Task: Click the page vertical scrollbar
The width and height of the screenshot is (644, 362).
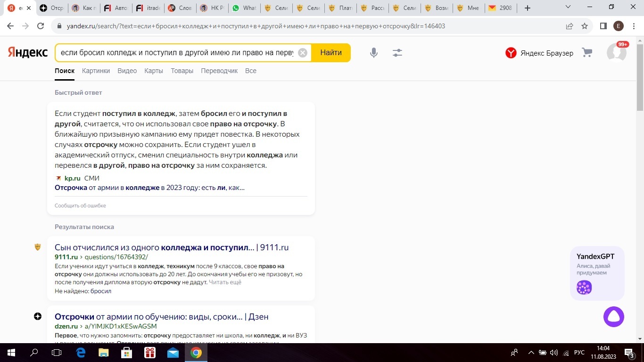Action: point(640,78)
